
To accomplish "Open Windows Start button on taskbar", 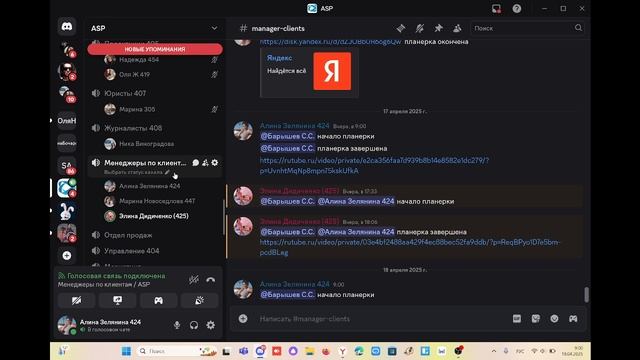I will (x=127, y=351).
